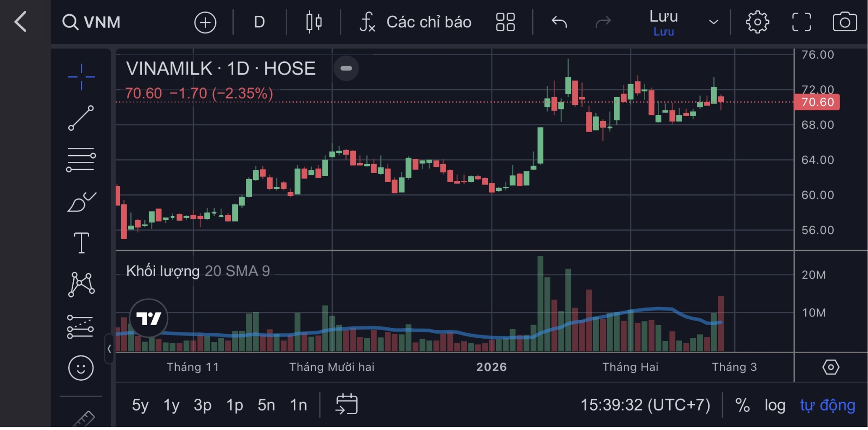The width and height of the screenshot is (868, 430).
Task: Select the trend line drawing tool
Action: coord(81,118)
